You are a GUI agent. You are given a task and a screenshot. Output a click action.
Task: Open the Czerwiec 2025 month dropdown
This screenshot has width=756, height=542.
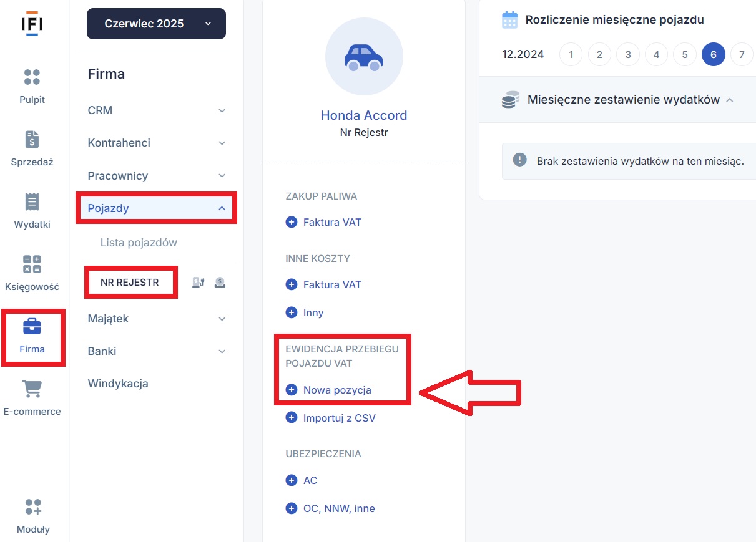(156, 24)
